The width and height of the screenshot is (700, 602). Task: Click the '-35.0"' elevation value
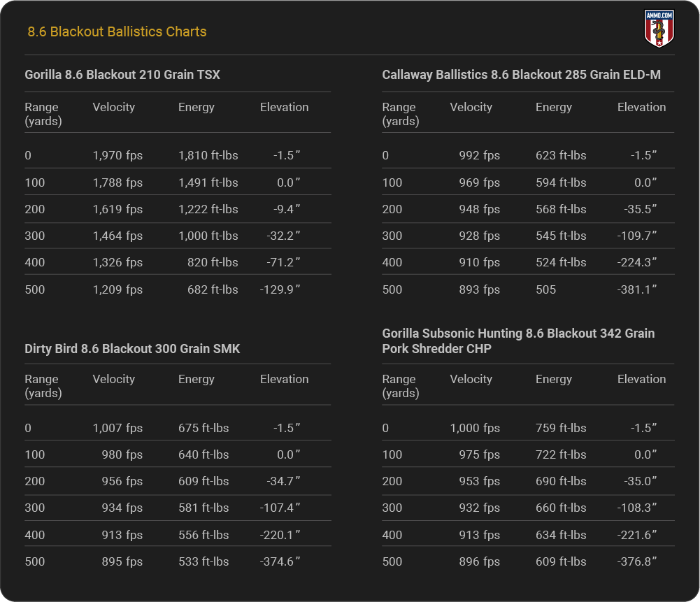click(641, 481)
